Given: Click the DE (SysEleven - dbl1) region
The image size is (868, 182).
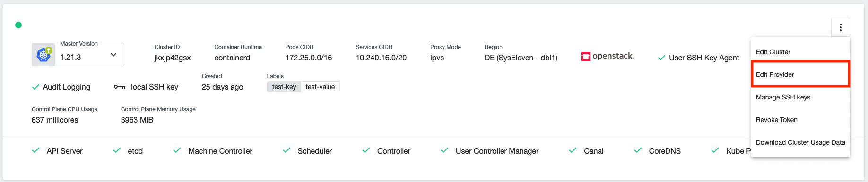Looking at the screenshot, I should 521,58.
